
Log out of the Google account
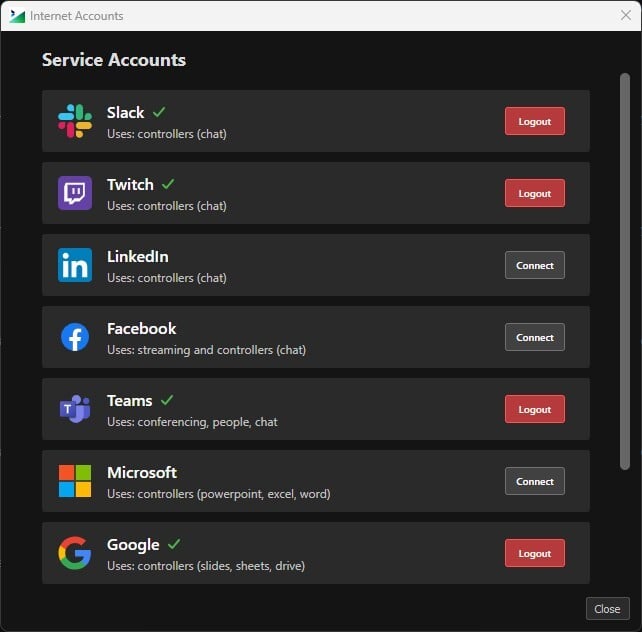tap(535, 553)
